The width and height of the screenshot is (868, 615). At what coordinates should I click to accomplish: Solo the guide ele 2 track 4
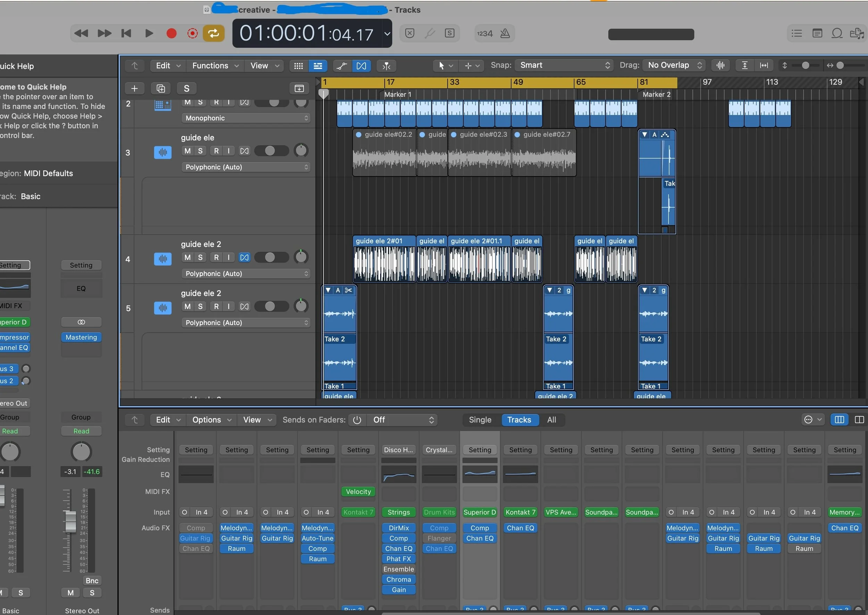tap(200, 258)
